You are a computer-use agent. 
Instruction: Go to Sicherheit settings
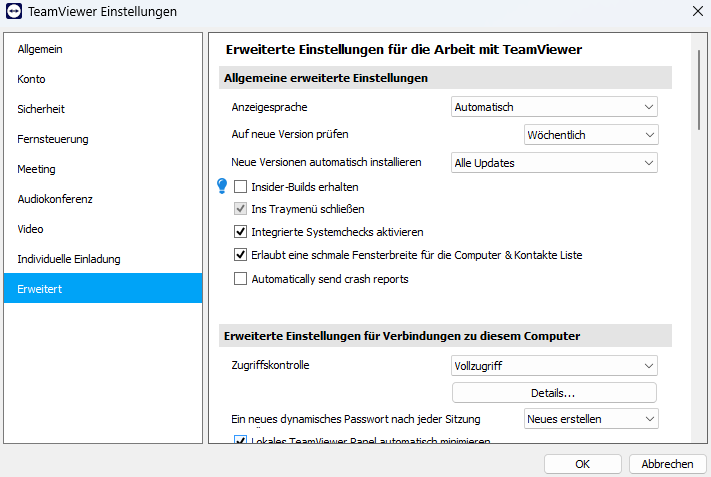tap(103, 109)
